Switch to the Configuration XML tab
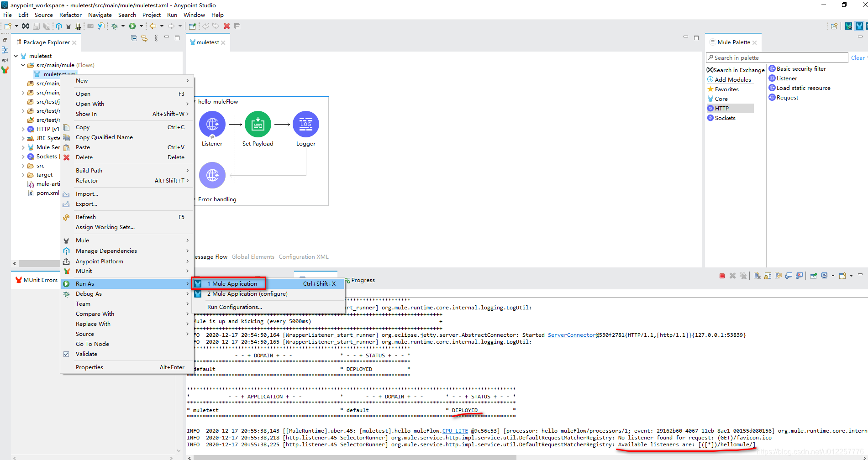The width and height of the screenshot is (868, 460). 304,257
